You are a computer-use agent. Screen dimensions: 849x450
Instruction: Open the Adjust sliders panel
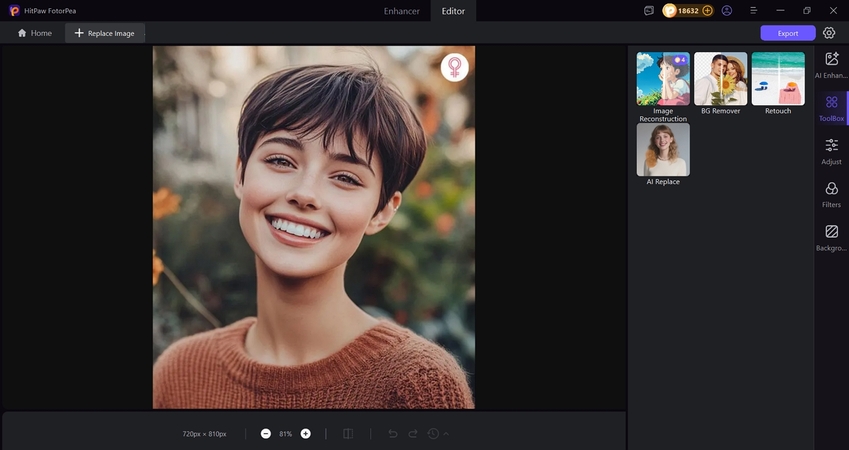pos(831,151)
